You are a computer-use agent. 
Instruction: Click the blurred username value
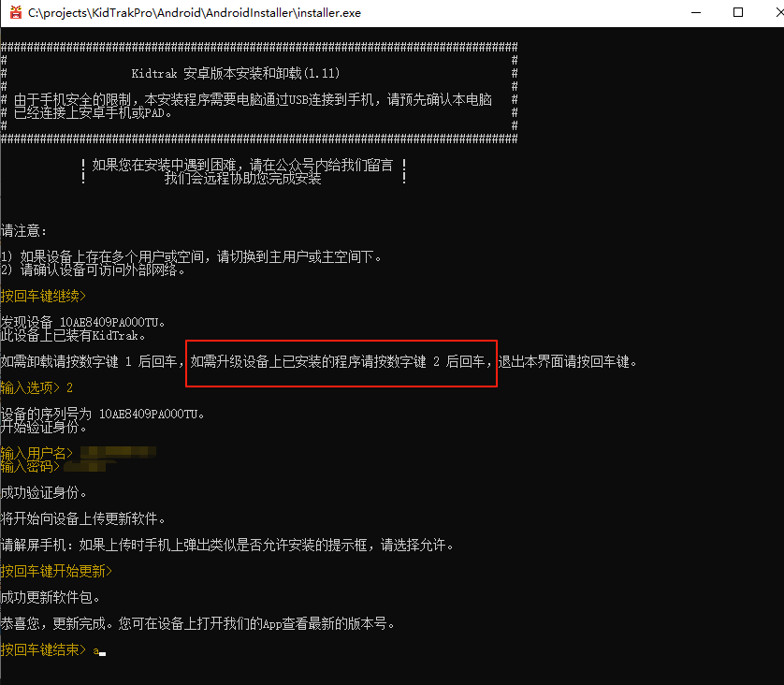click(x=118, y=453)
